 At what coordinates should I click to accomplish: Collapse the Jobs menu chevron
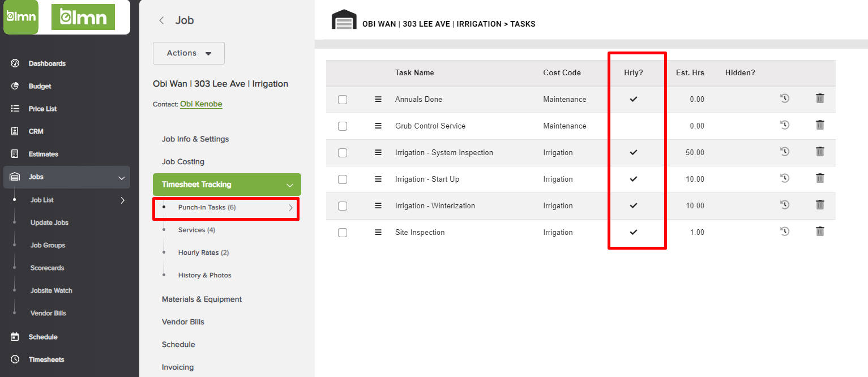click(x=121, y=178)
